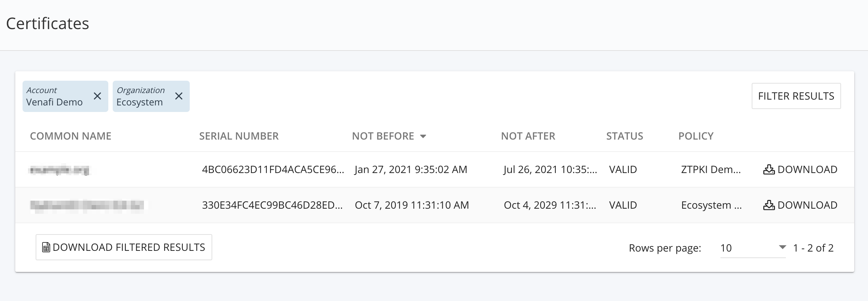The height and width of the screenshot is (301, 868).
Task: Toggle the Not Before sort arrow
Action: [423, 136]
